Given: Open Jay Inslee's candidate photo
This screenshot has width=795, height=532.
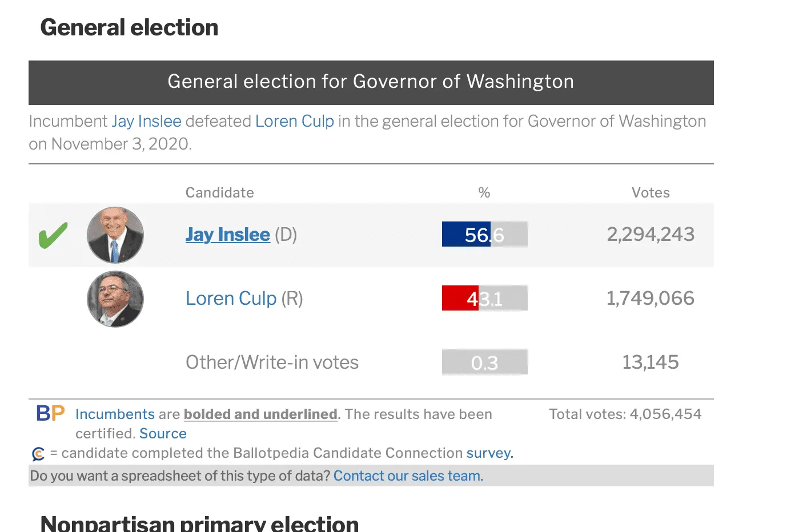Looking at the screenshot, I should pos(115,235).
